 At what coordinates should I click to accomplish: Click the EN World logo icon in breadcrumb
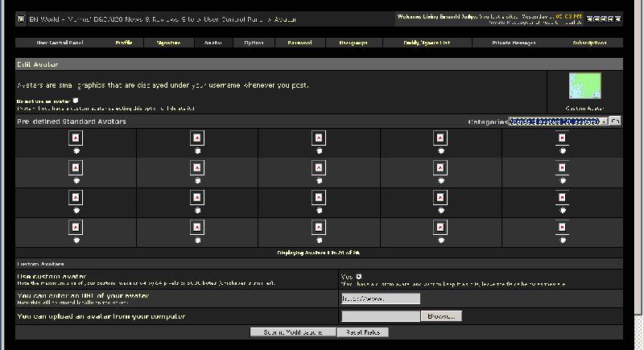coord(21,19)
